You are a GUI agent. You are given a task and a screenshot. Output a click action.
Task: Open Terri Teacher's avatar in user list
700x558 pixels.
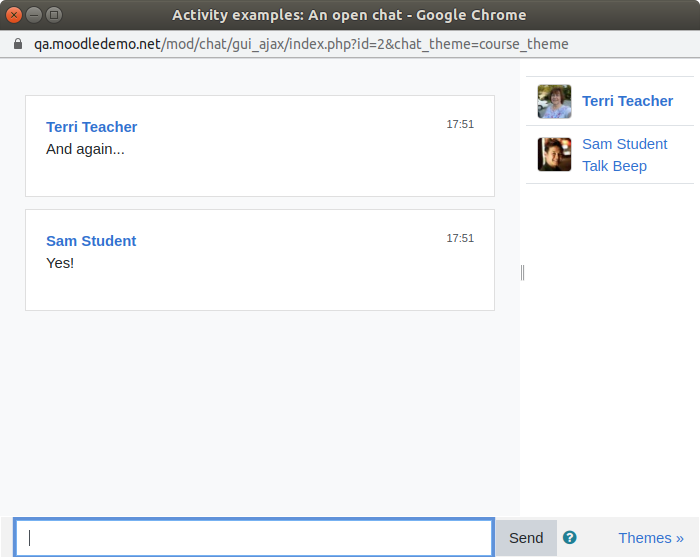click(554, 101)
